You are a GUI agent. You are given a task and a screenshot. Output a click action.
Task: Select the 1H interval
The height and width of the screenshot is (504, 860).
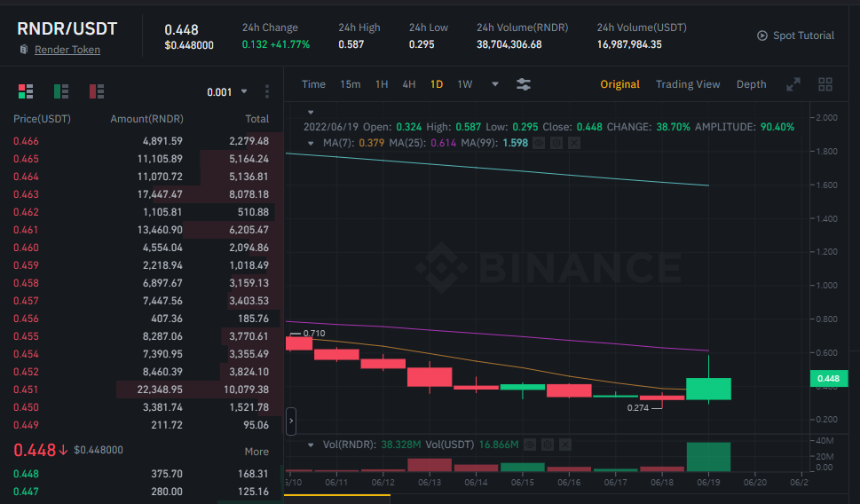click(x=382, y=84)
